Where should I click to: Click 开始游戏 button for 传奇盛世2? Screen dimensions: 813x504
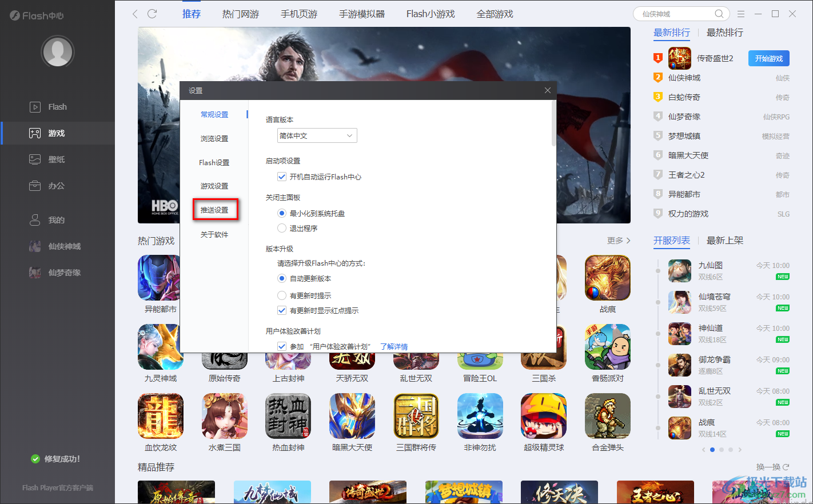tap(769, 58)
